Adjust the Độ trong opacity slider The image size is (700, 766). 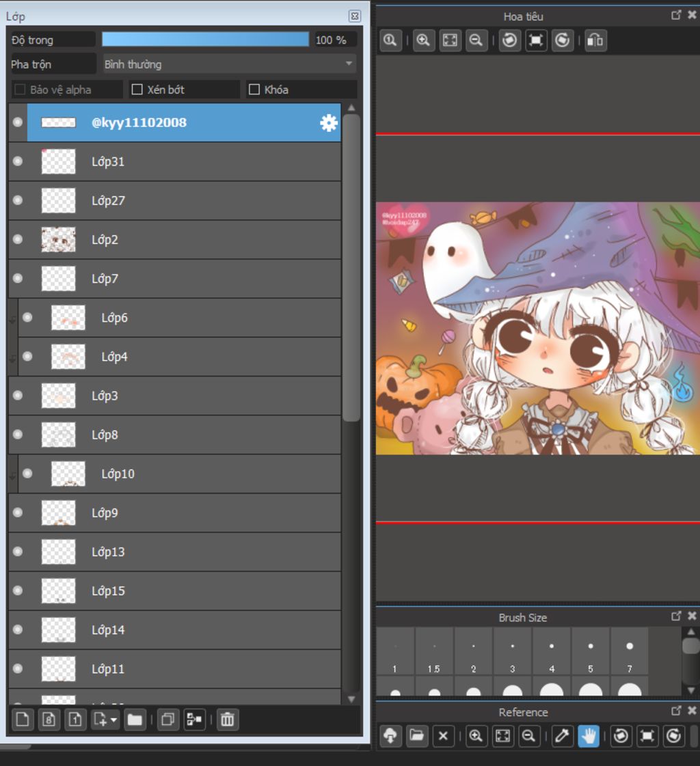coord(205,40)
